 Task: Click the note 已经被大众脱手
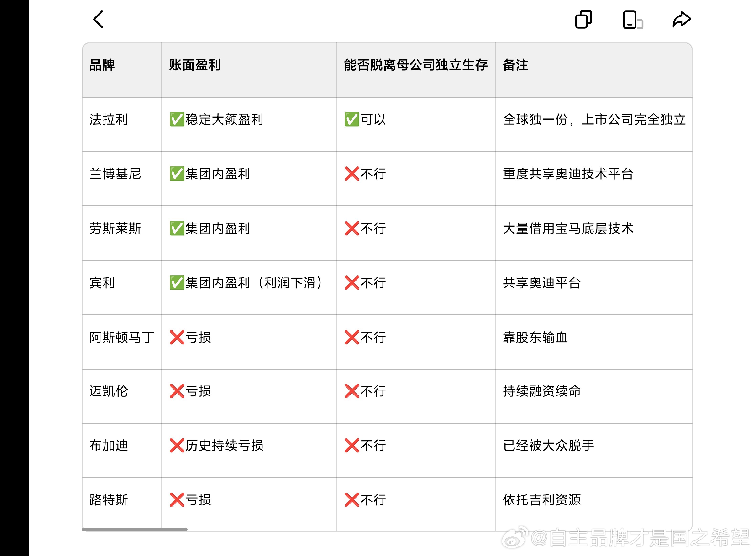pos(548,446)
